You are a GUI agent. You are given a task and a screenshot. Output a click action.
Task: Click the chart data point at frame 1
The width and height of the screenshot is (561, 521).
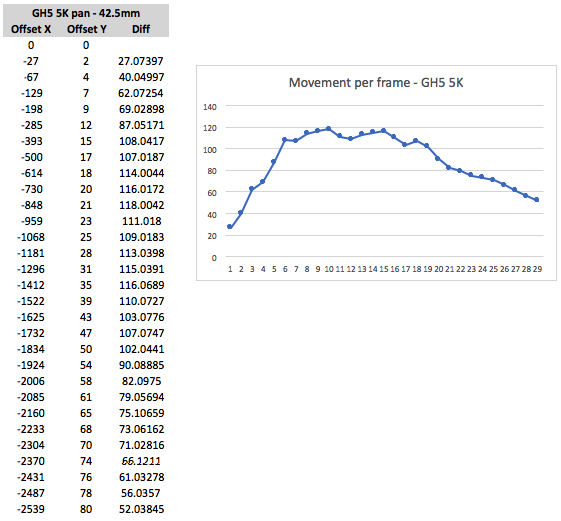tap(230, 227)
